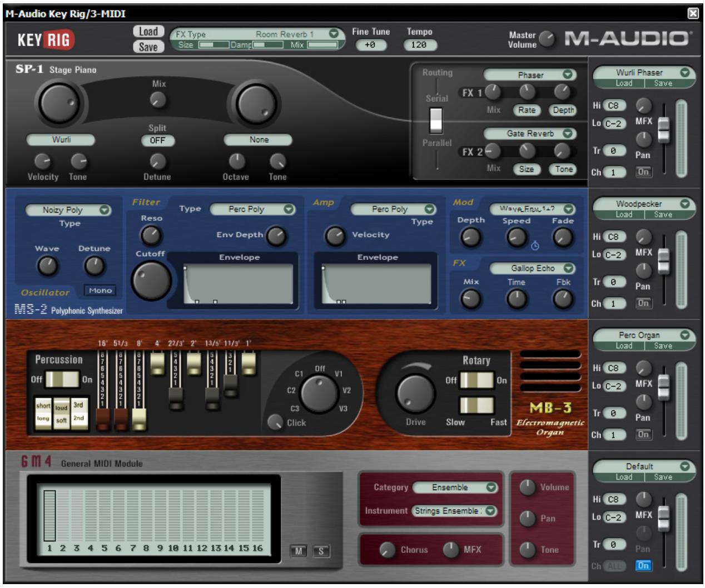Click the Amp Velocity knob

point(335,236)
